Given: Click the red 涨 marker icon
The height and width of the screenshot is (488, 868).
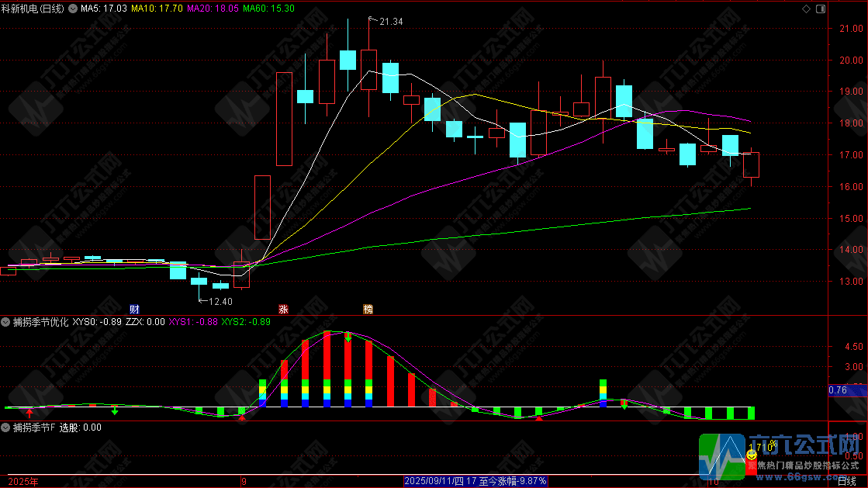Looking at the screenshot, I should pyautogui.click(x=283, y=309).
